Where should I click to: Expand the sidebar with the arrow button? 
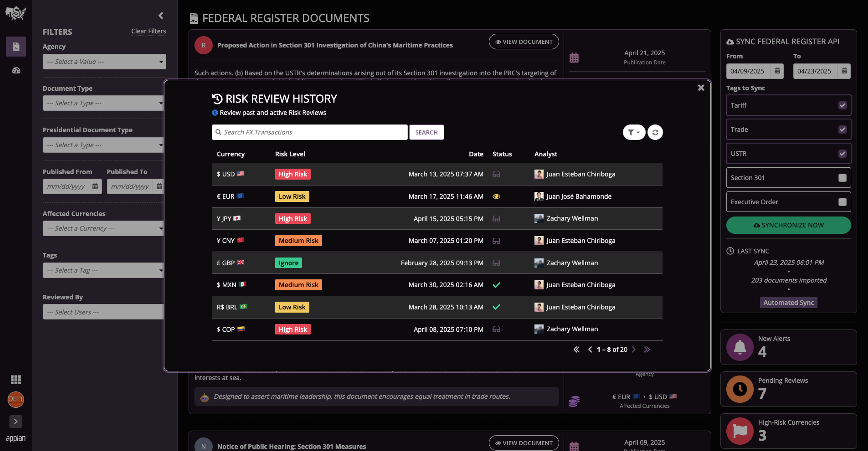tap(16, 421)
